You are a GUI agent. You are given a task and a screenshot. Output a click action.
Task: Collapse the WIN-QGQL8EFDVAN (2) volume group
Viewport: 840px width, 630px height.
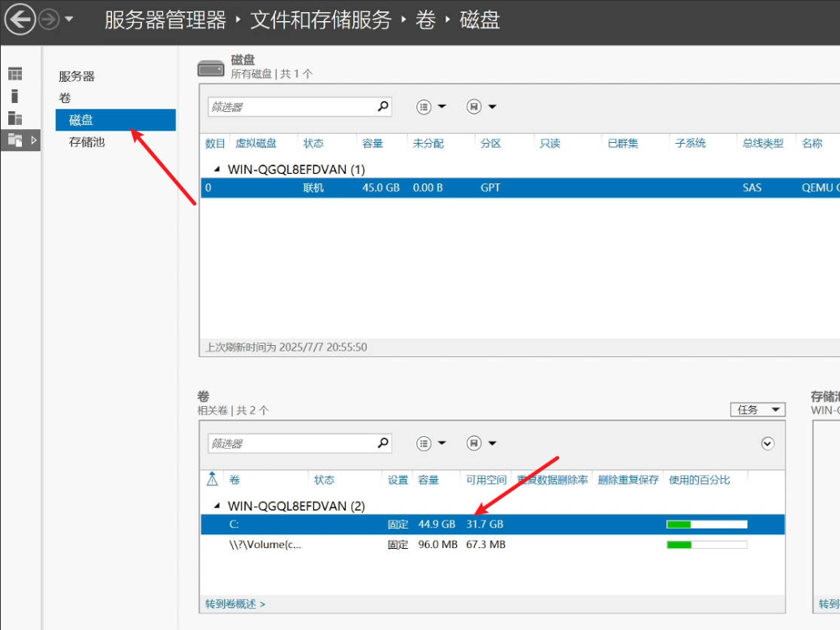216,507
